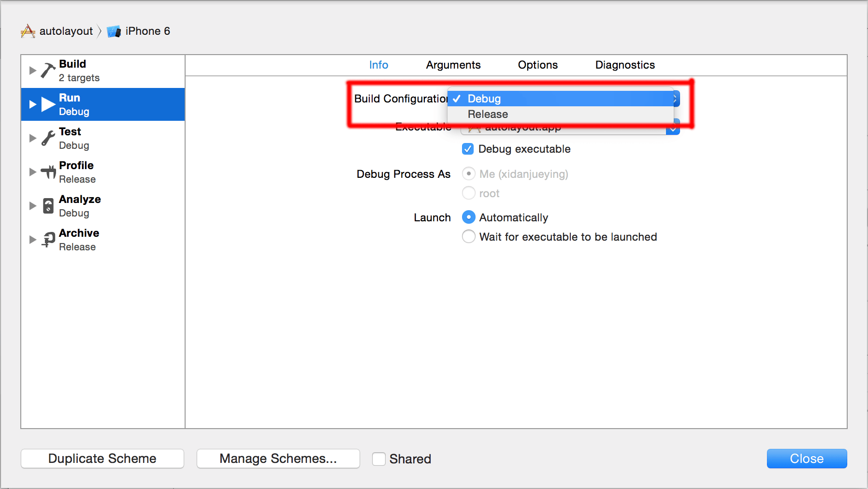Switch to the Info tab
The height and width of the screenshot is (489, 868).
point(378,65)
